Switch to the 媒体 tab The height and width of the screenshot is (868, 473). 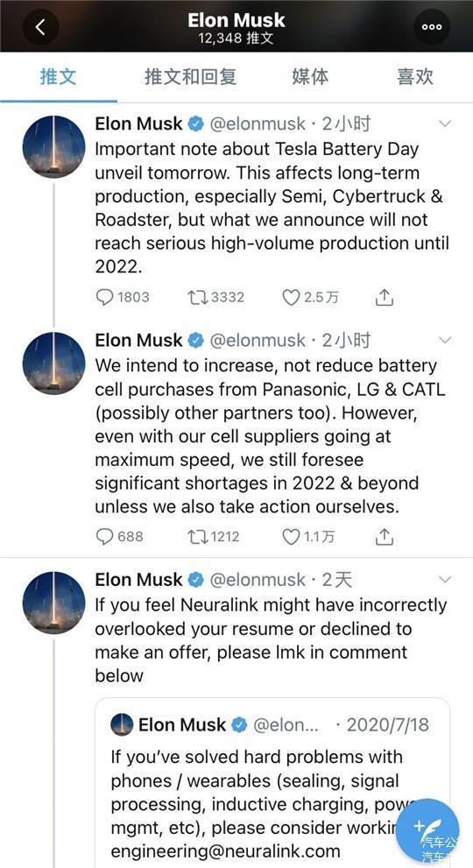[x=310, y=76]
